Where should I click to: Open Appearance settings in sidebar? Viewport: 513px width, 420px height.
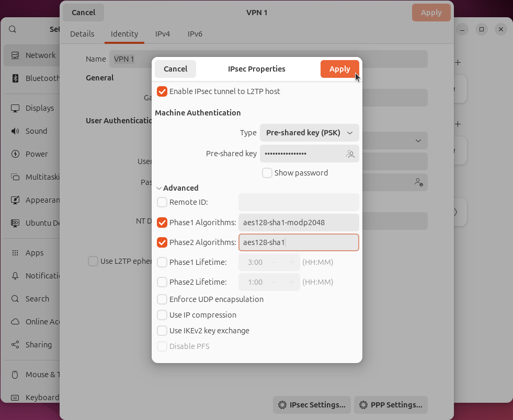32,200
